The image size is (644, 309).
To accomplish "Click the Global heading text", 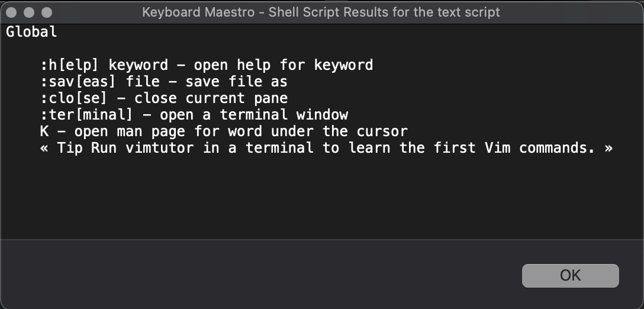I will tap(31, 31).
